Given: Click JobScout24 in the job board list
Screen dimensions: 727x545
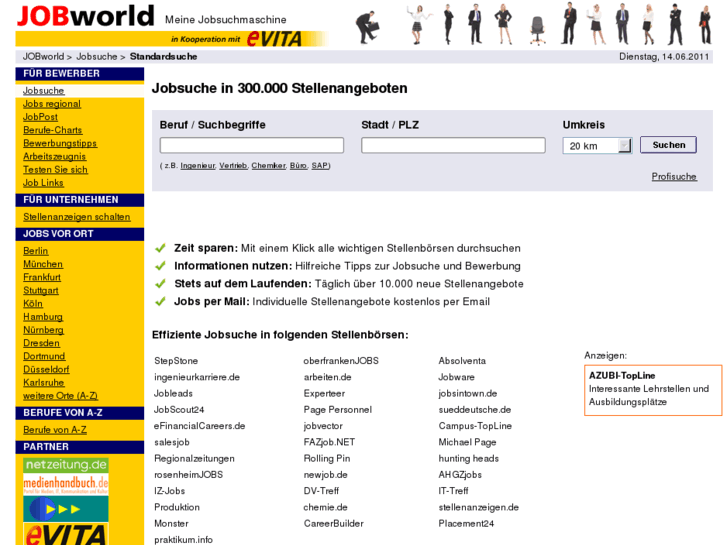Looking at the screenshot, I should click(179, 410).
